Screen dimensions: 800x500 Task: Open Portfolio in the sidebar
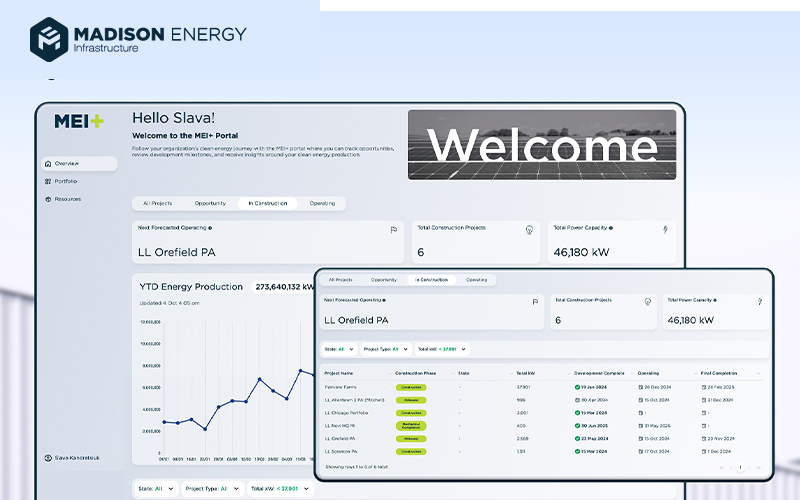61,181
